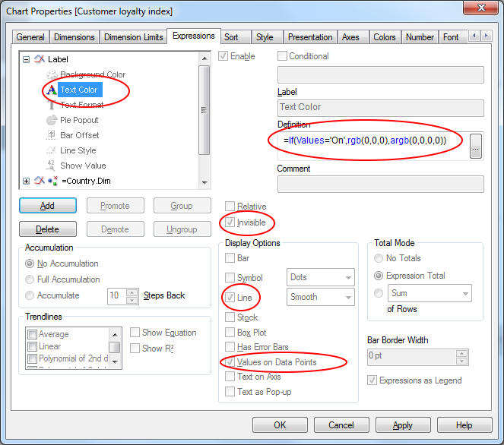504x445 pixels.
Task: Decrease Bar Border Width with down arrow
Action: (461, 361)
